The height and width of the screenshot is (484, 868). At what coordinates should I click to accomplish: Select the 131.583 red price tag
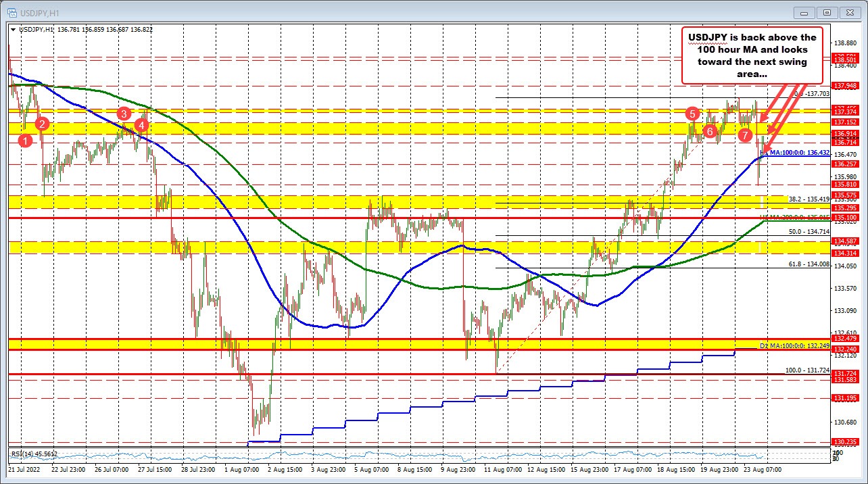point(846,380)
